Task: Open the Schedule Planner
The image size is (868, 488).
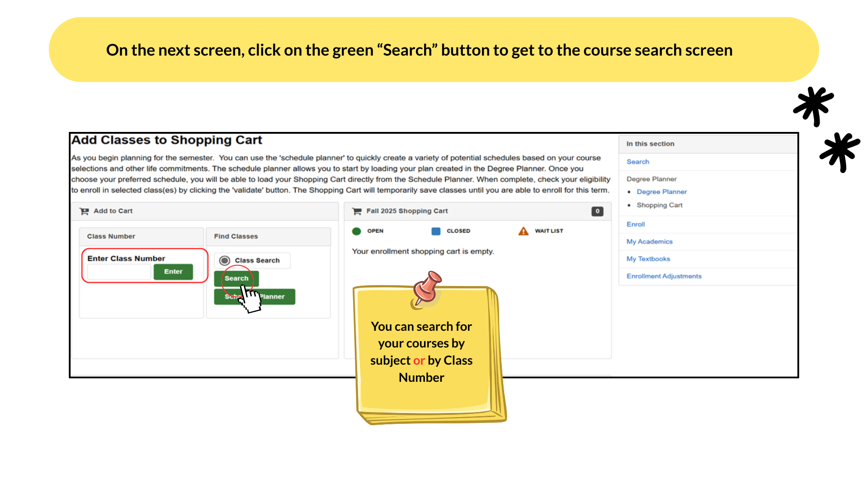Action: click(x=254, y=296)
